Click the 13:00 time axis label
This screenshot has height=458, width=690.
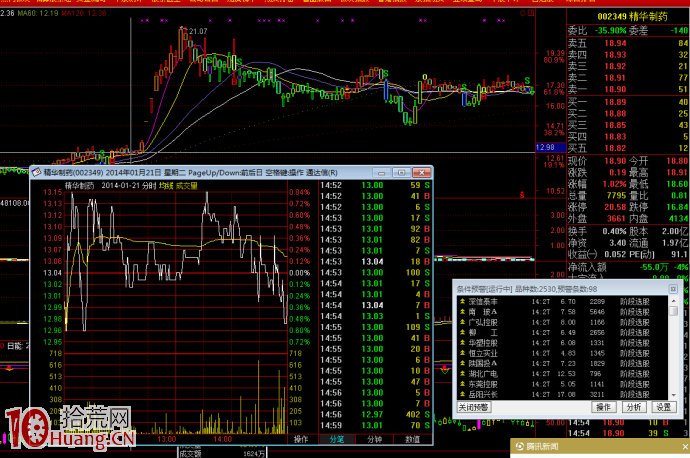pyautogui.click(x=166, y=439)
